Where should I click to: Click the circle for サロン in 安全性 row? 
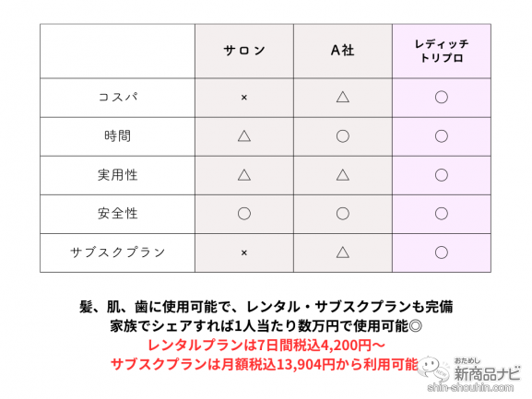[x=244, y=214]
